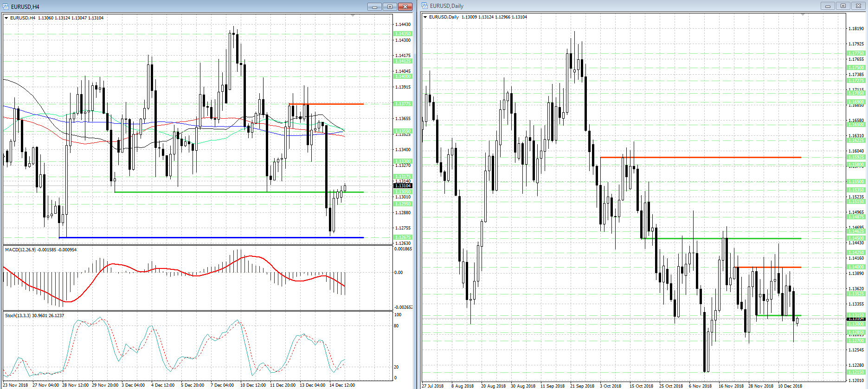Click the 1.12755 price on H4 axis

pyautogui.click(x=403, y=228)
